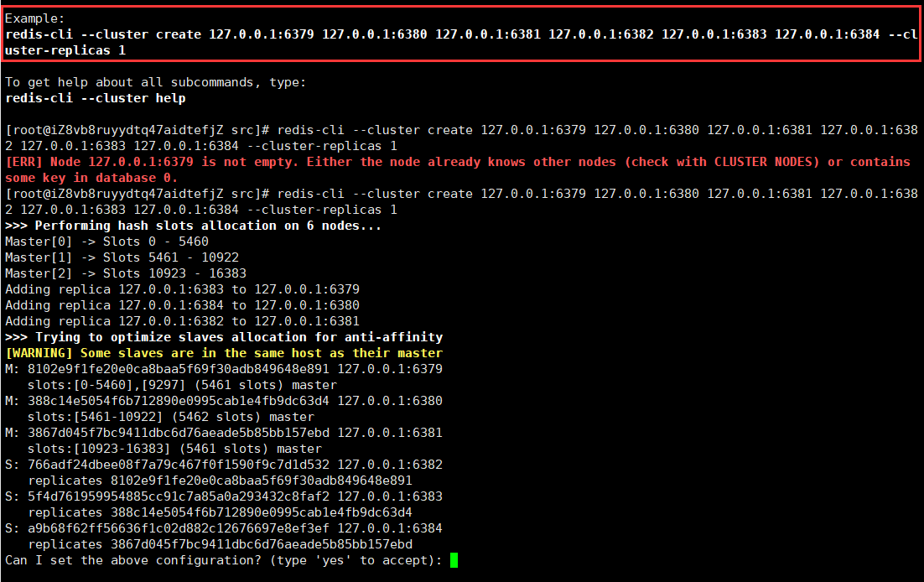Click master node ID 8102e9f1fe20e0ca8baa5f69f30adb849648e891 on the M: line
Screen dimensions: 924x582
pyautogui.click(x=179, y=368)
